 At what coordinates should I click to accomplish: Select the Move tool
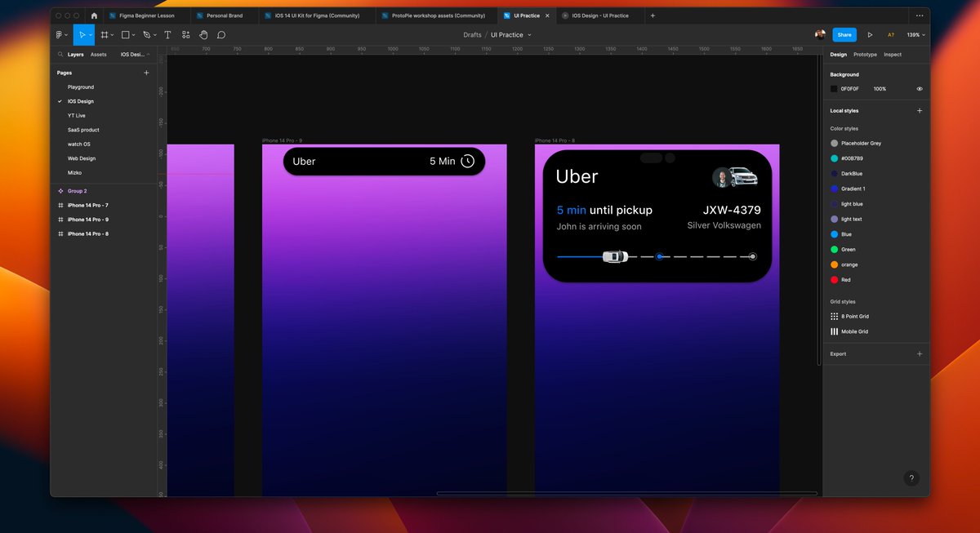(x=82, y=35)
